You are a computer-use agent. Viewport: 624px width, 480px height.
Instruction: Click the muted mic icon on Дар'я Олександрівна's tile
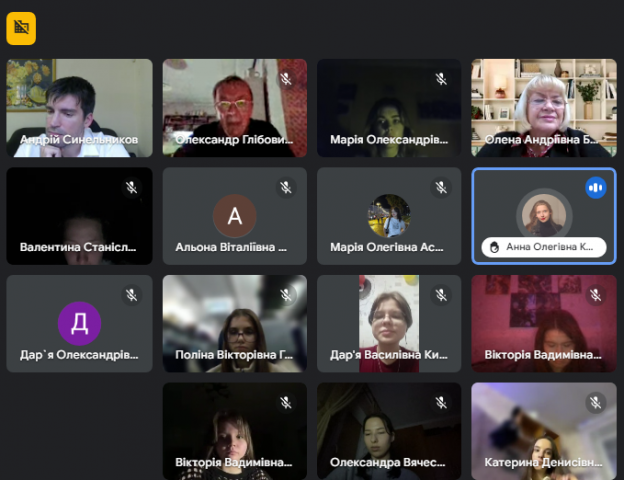click(131, 295)
